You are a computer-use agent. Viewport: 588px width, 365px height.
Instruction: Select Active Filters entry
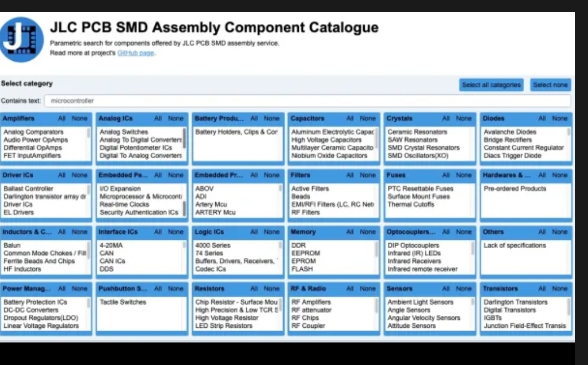click(310, 188)
